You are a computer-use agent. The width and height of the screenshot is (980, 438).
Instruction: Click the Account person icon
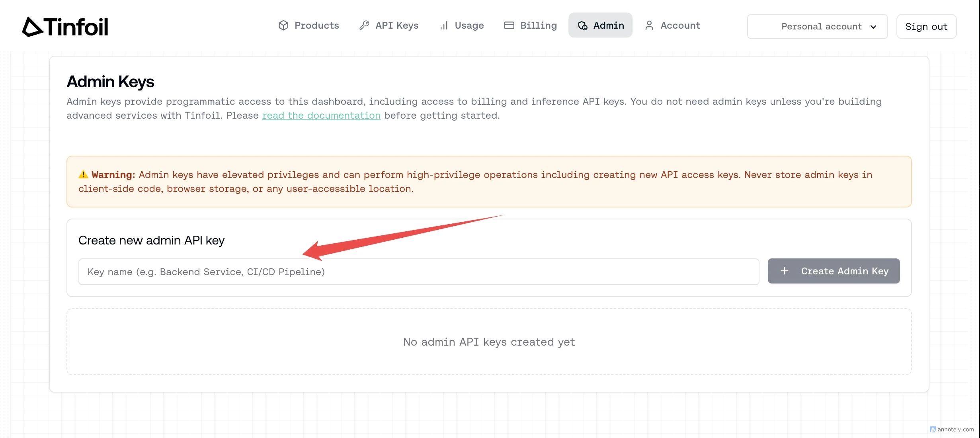pyautogui.click(x=649, y=25)
